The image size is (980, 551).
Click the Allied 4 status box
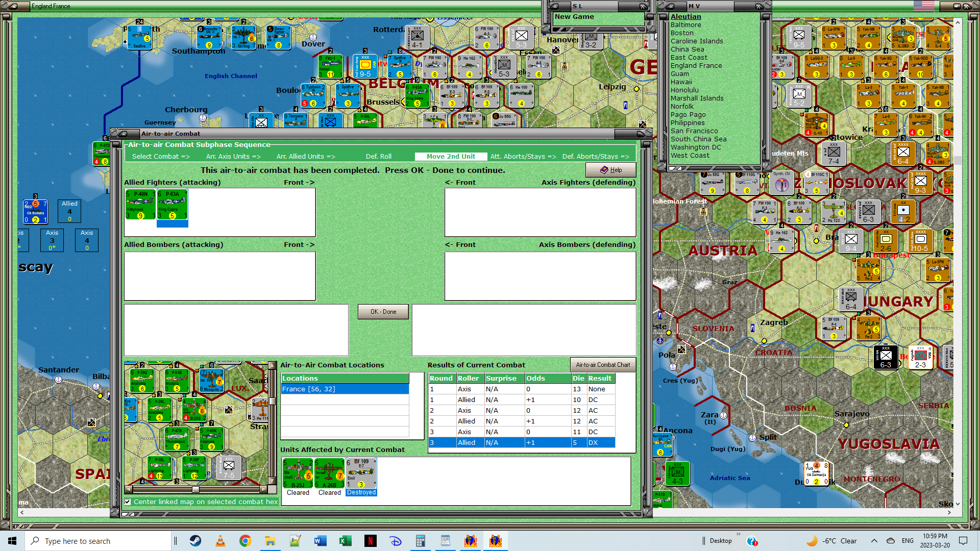pos(69,211)
